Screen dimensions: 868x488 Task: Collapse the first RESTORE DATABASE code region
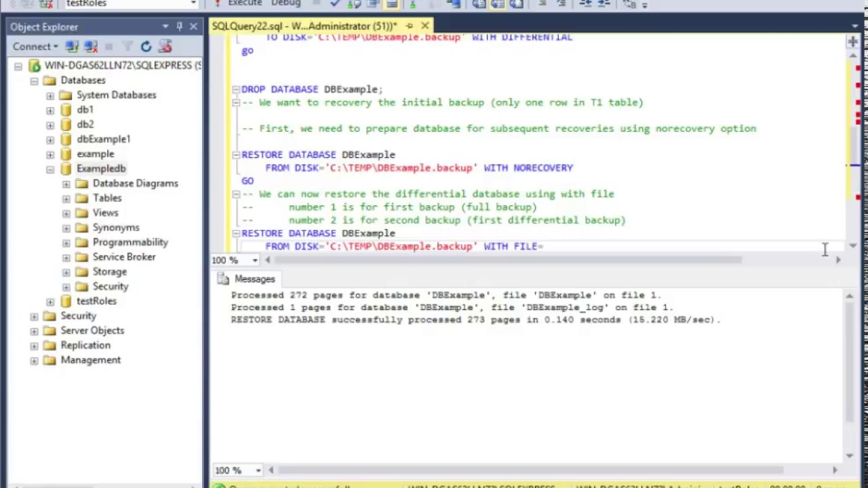(x=235, y=155)
